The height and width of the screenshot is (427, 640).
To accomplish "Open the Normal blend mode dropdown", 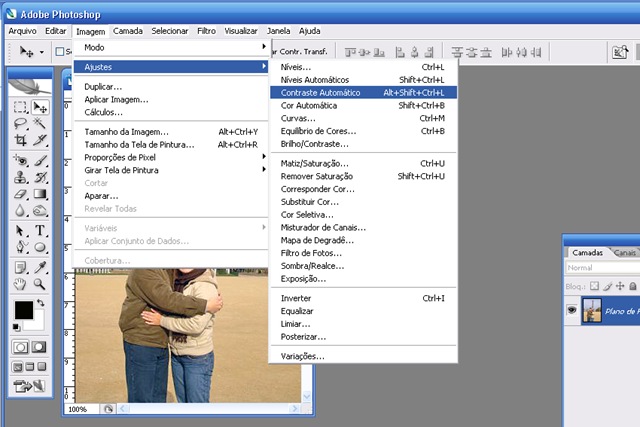I will pos(602,268).
